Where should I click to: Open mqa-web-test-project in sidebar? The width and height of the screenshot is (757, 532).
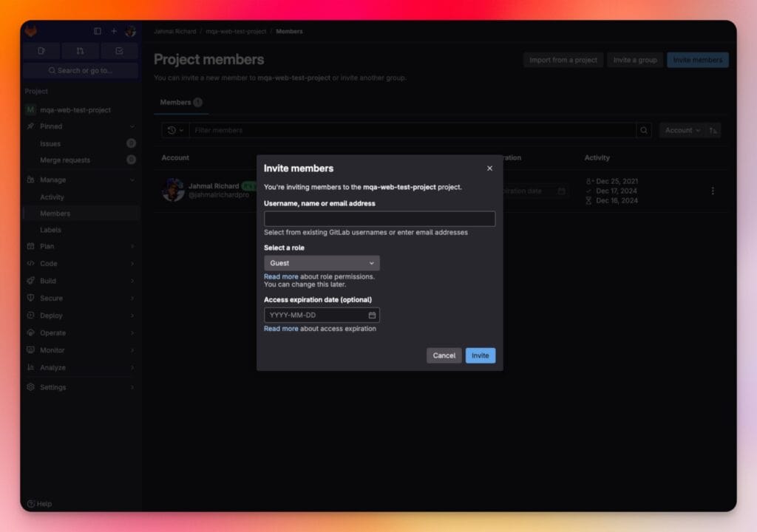80,110
